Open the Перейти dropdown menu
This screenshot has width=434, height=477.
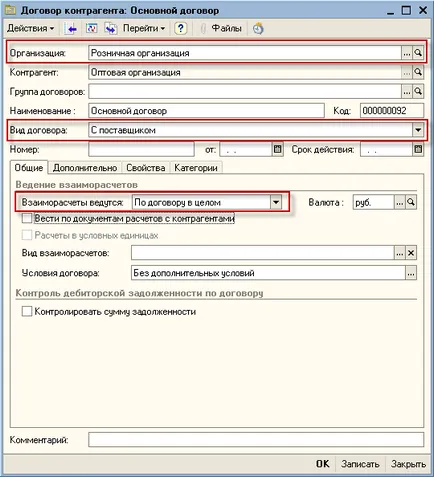click(x=144, y=29)
